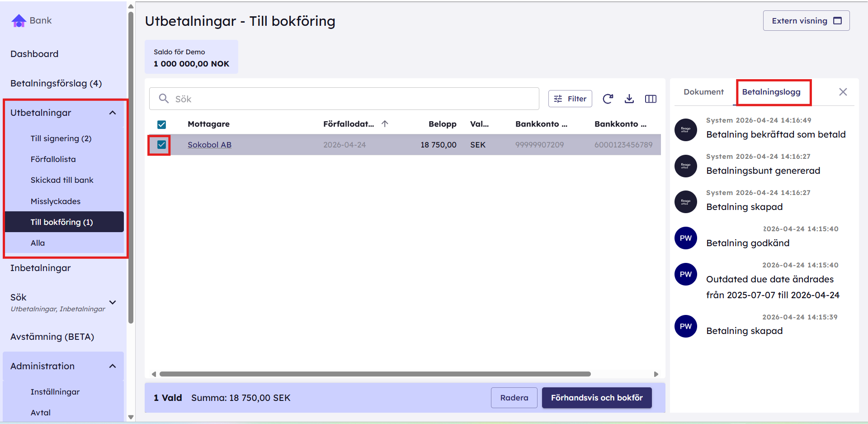Click the horizontal table scrollbar
868x424 pixels.
[x=375, y=374]
